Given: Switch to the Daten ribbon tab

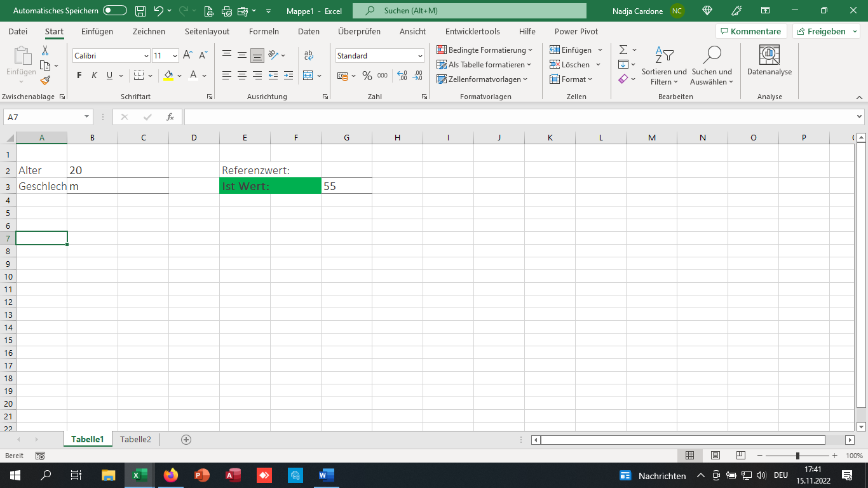Looking at the screenshot, I should click(x=309, y=31).
